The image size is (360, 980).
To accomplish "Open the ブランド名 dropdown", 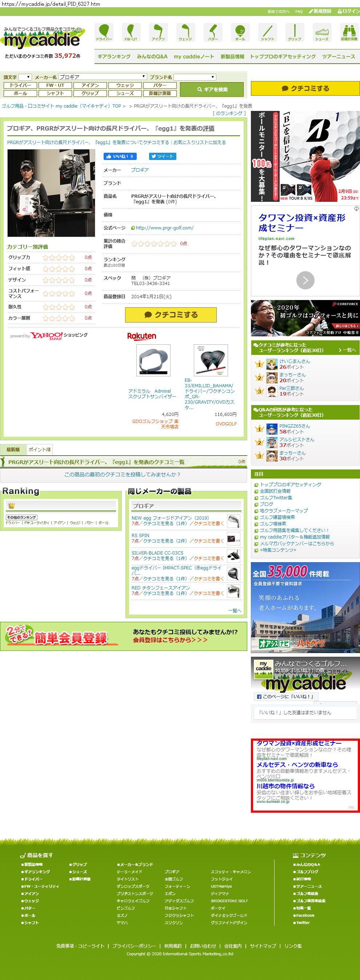I will (195, 77).
